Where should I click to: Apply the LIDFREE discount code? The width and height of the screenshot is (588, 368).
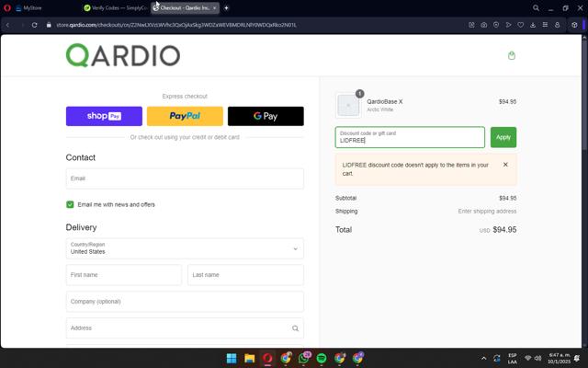[503, 137]
